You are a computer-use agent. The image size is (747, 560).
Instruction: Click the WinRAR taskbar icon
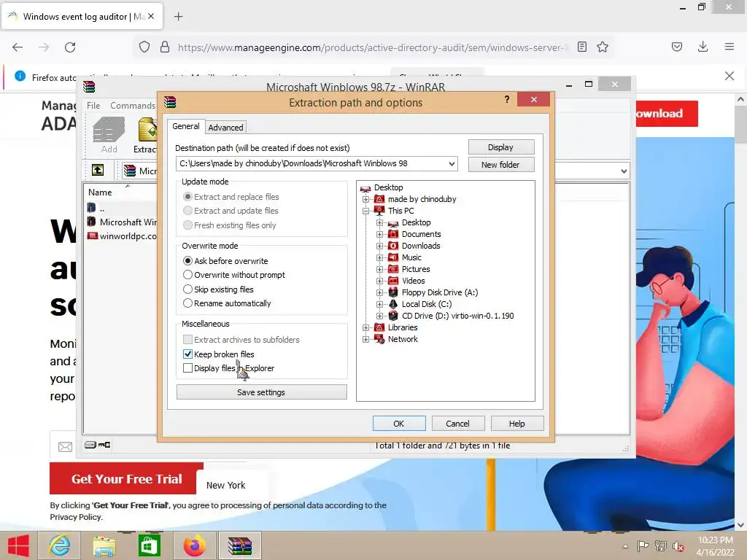tap(239, 545)
